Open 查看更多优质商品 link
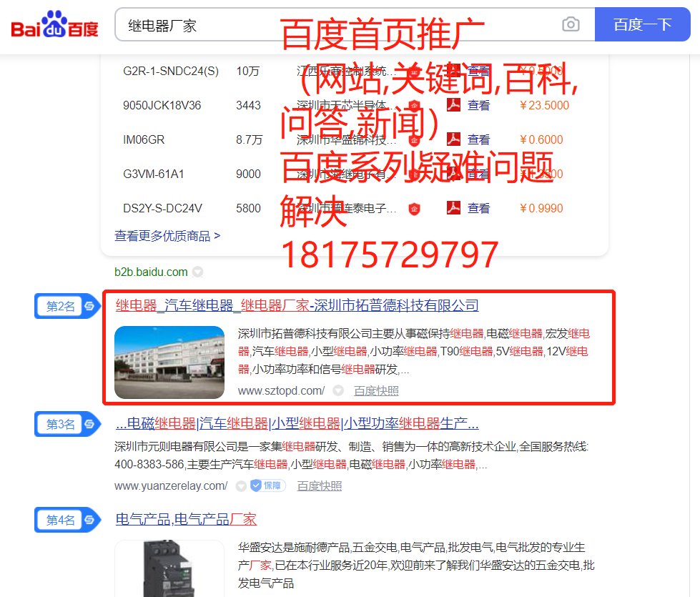This screenshot has width=700, height=597. tap(167, 236)
